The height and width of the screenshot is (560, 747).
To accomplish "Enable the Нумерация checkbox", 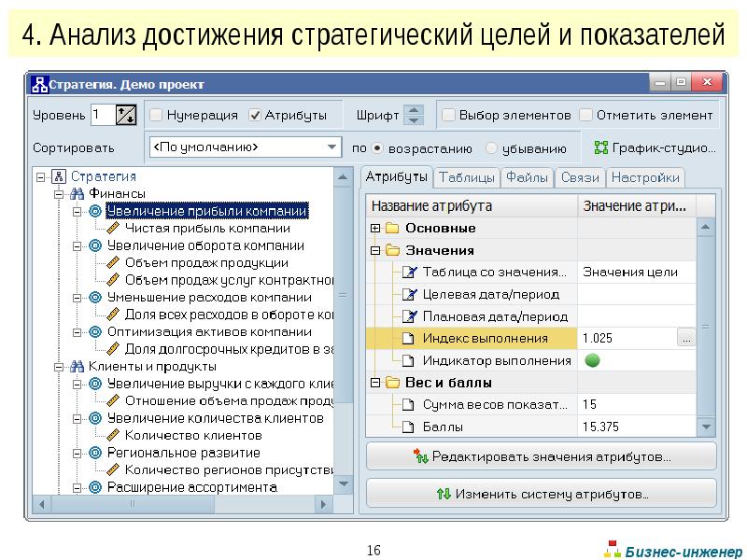I will pos(156,116).
